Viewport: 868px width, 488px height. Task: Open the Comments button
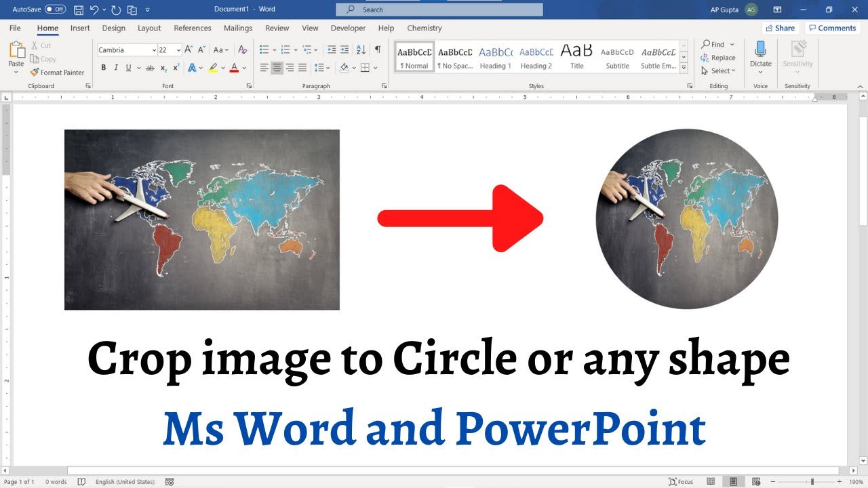[832, 28]
